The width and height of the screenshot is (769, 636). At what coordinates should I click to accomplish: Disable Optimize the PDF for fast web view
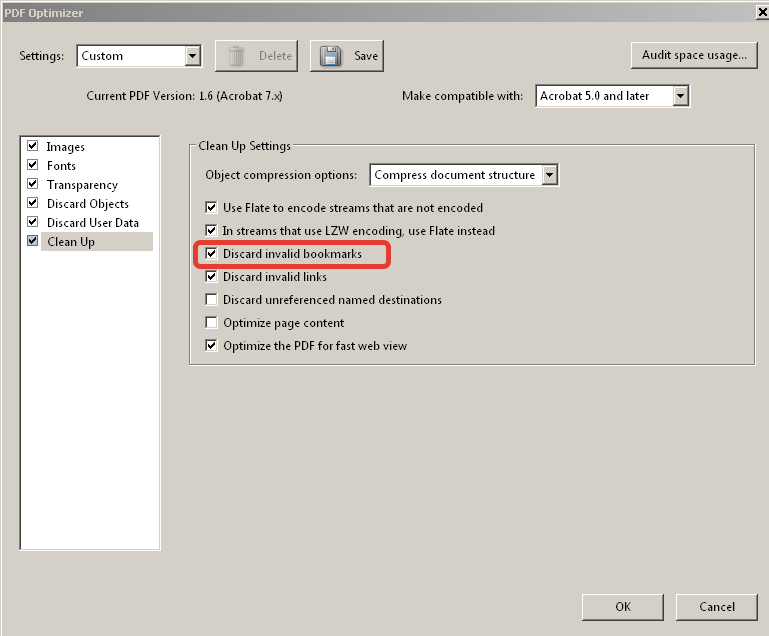(x=211, y=346)
